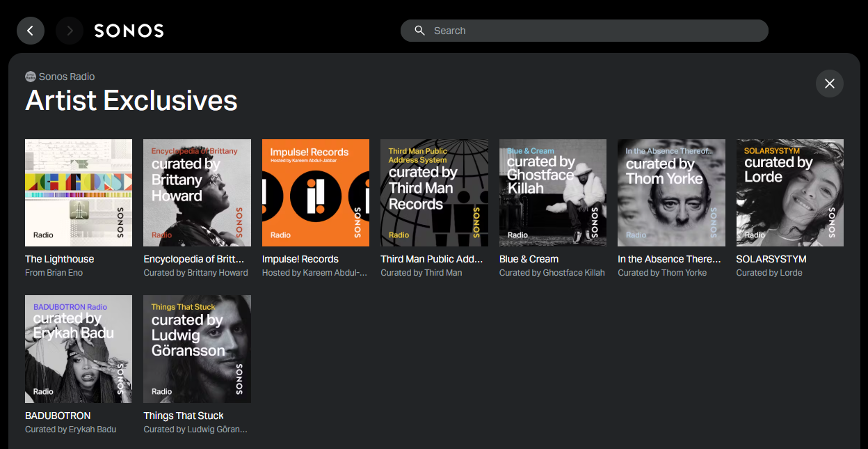Open the BADUBOTRON Radio cover art
868x449 pixels.
click(79, 349)
